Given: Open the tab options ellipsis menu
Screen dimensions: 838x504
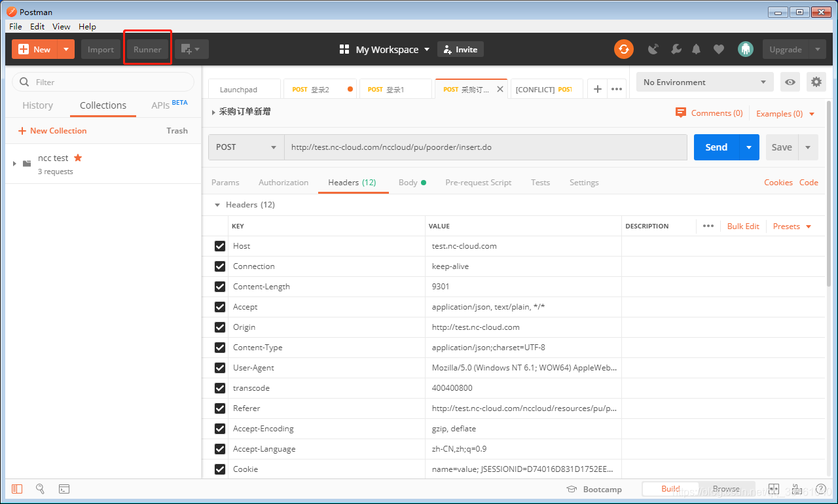Looking at the screenshot, I should click(x=617, y=89).
